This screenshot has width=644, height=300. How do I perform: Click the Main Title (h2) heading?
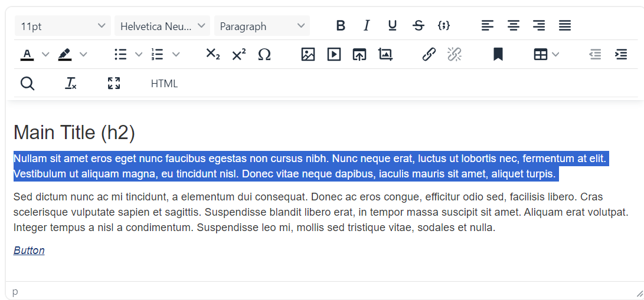[74, 133]
